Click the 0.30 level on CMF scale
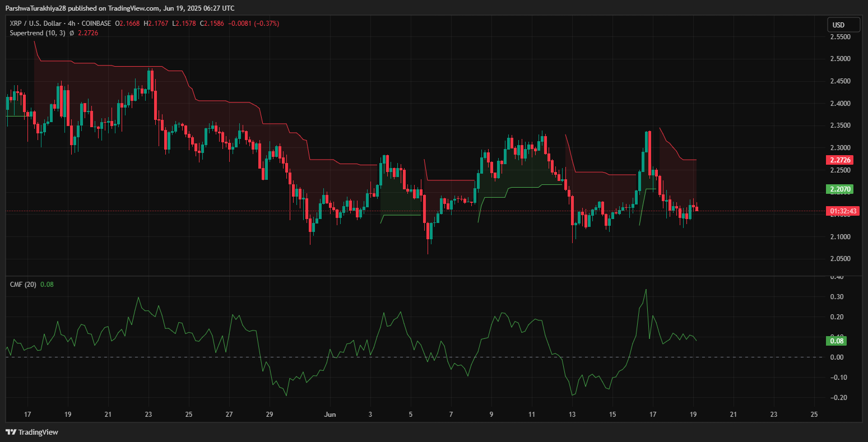The image size is (868, 442). [837, 297]
